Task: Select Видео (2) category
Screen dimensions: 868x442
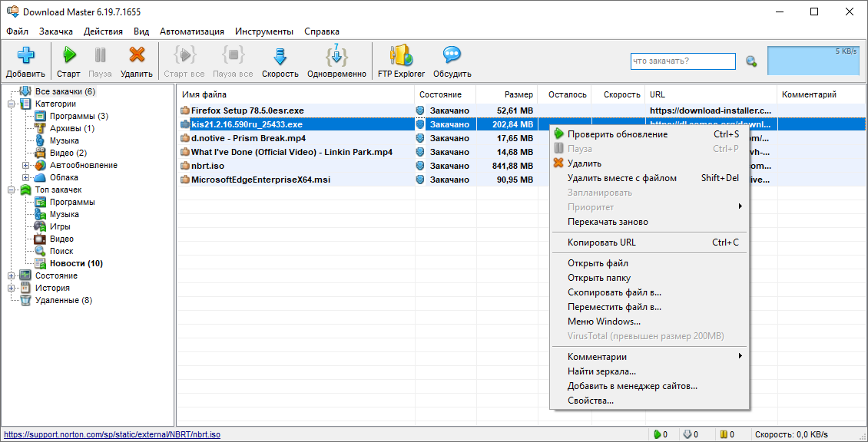Action: pos(68,153)
